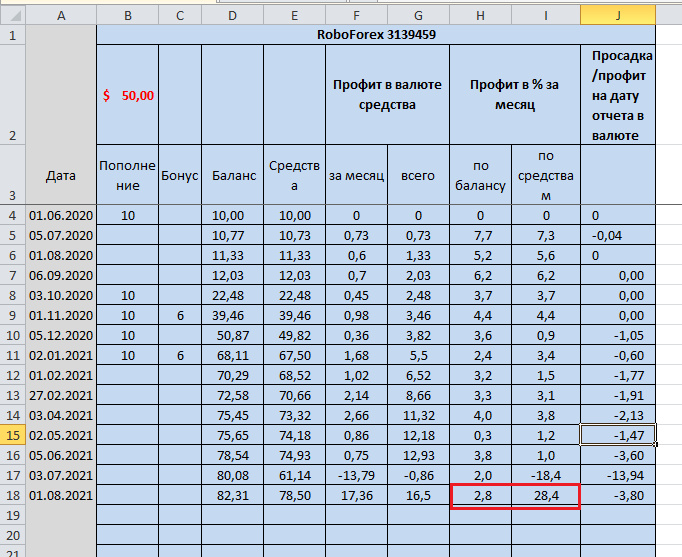This screenshot has height=557, width=682.
Task: Click funds cell 61,14
Action: click(294, 475)
